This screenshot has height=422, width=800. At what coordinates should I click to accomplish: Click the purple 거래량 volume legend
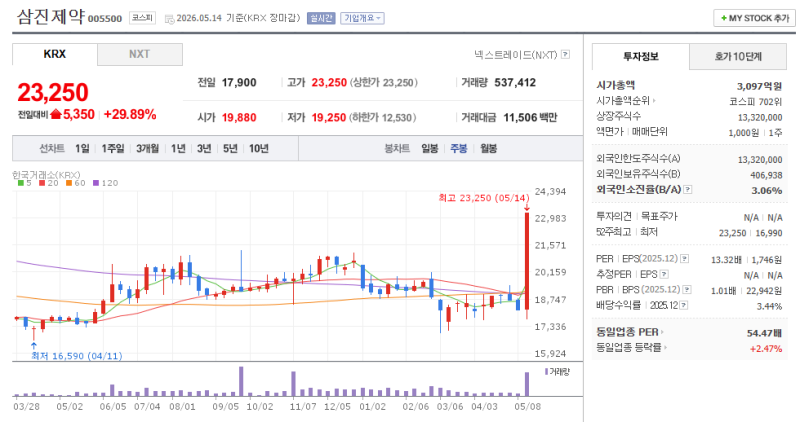pos(557,371)
